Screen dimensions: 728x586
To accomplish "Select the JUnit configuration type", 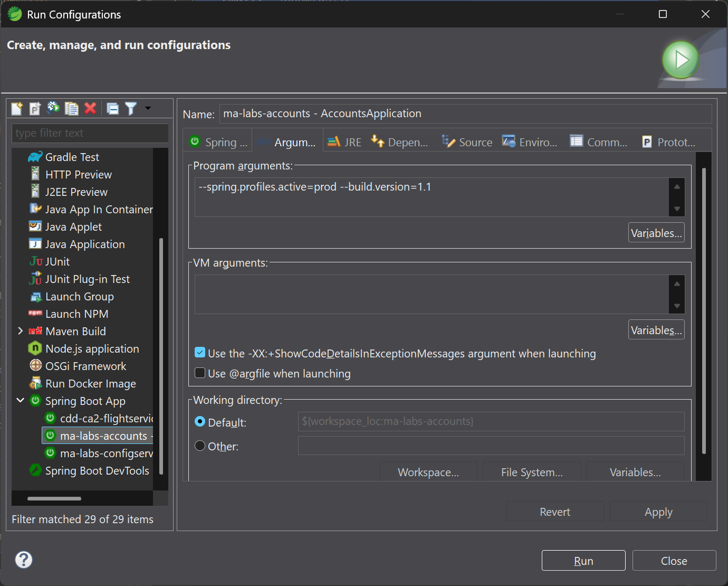I will (x=49, y=261).
